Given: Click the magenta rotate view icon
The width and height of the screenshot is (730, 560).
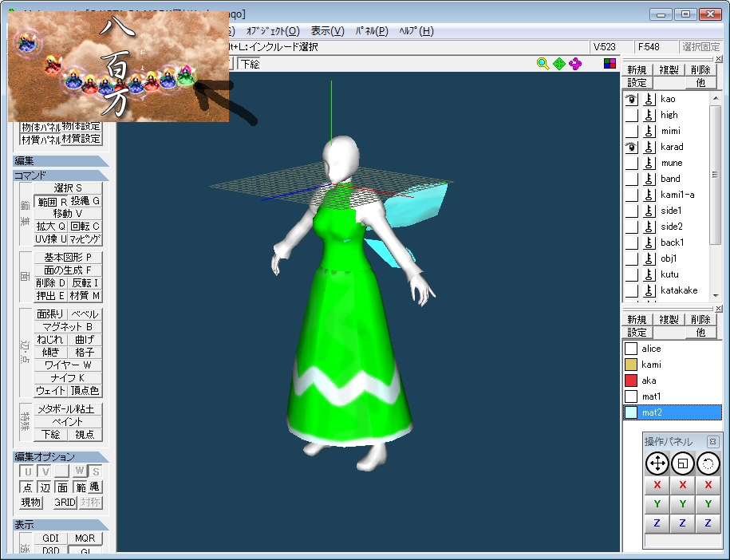Looking at the screenshot, I should point(576,64).
